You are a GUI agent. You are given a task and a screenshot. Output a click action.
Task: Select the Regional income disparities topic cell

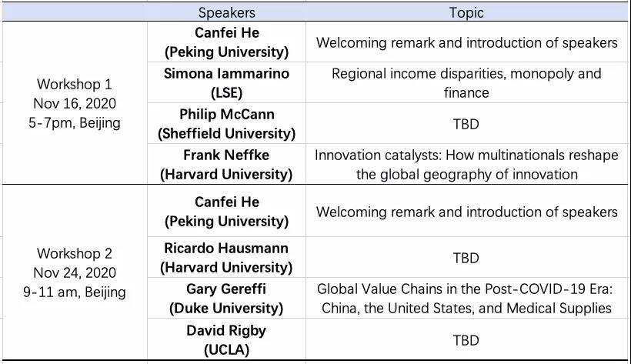pyautogui.click(x=466, y=83)
